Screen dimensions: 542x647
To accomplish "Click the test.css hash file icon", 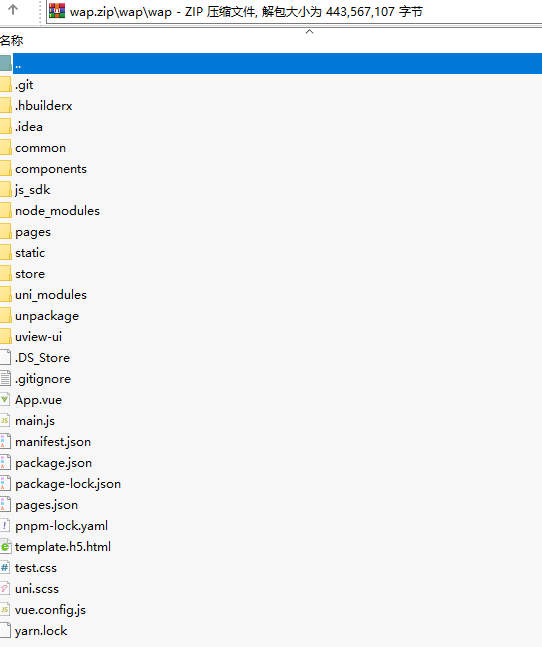I will (5, 568).
